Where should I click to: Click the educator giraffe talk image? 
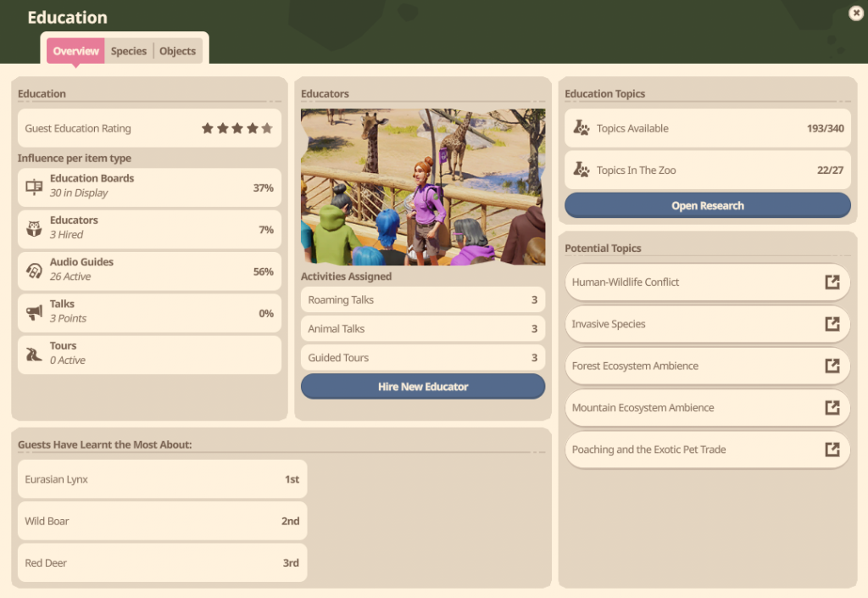point(423,187)
